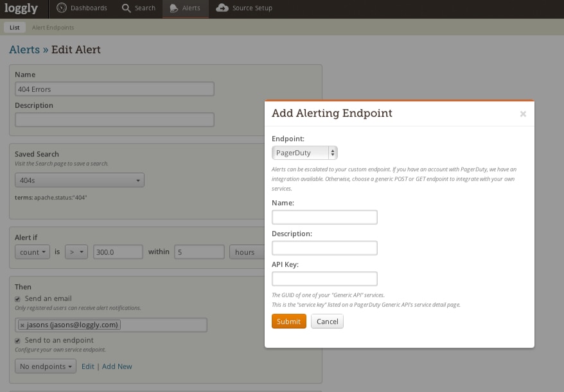
Task: Click the Source Setup cloud icon
Action: (x=222, y=8)
